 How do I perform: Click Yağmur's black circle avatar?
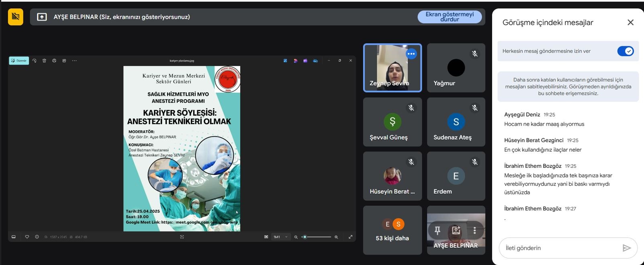pyautogui.click(x=456, y=67)
